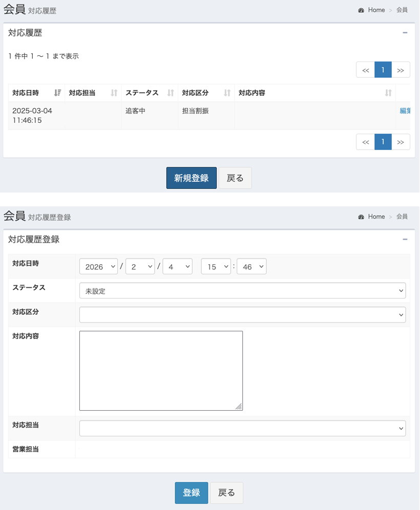Sort table by ステータス sort icon
This screenshot has height=510, width=420.
[171, 93]
